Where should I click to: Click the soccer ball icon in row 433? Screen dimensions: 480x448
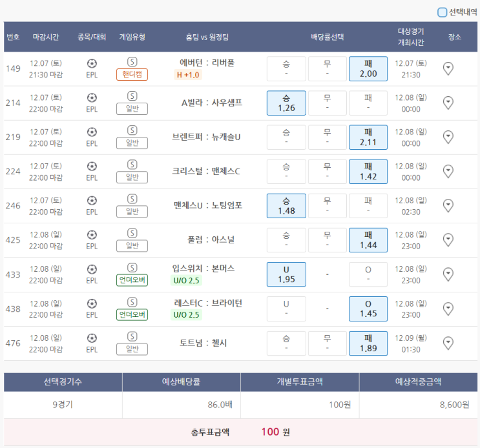[x=92, y=269]
